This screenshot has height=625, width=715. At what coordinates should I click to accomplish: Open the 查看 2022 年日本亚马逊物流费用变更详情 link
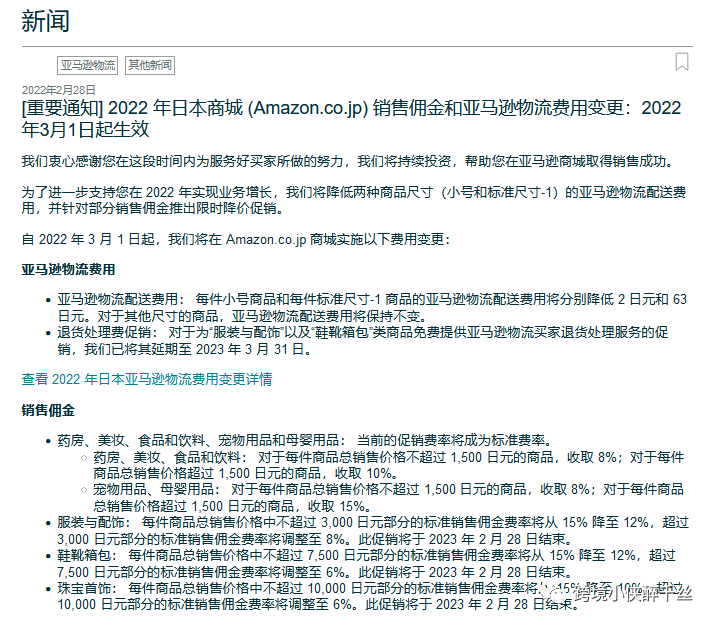point(147,380)
